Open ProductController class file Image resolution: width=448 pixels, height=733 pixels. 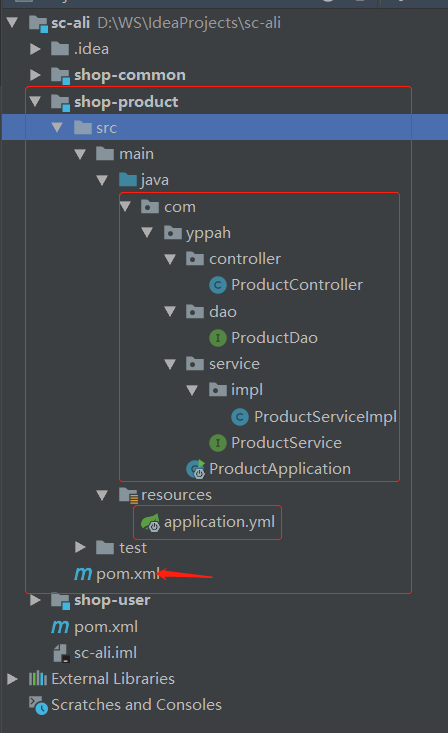pyautogui.click(x=296, y=285)
